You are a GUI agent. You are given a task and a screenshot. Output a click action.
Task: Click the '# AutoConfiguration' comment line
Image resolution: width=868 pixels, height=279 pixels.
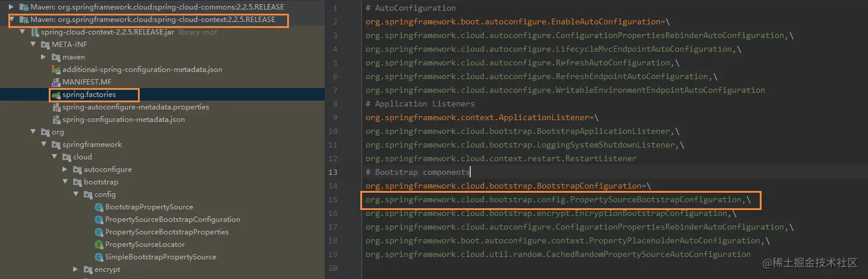pyautogui.click(x=411, y=8)
